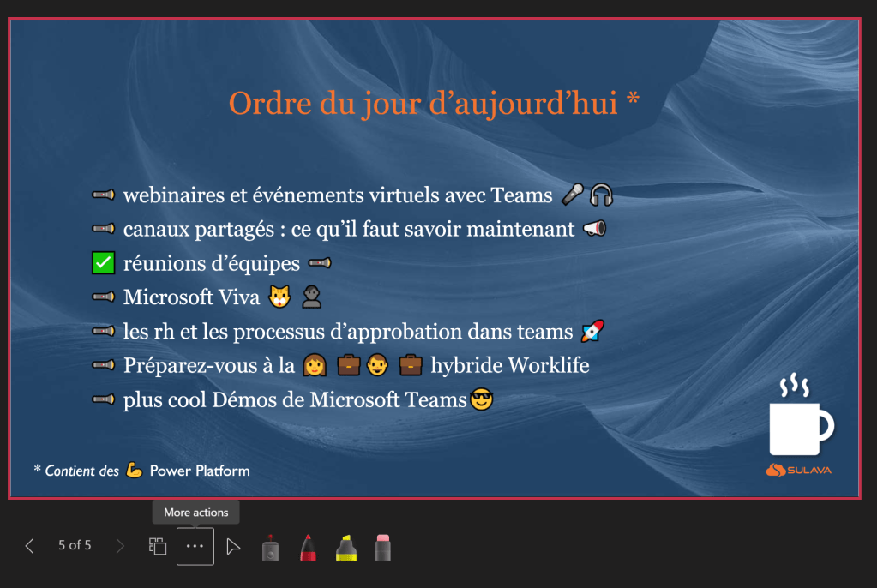This screenshot has height=588, width=877.
Task: Click the 'webinaires et événements virtuels' line
Action: pyautogui.click(x=338, y=195)
